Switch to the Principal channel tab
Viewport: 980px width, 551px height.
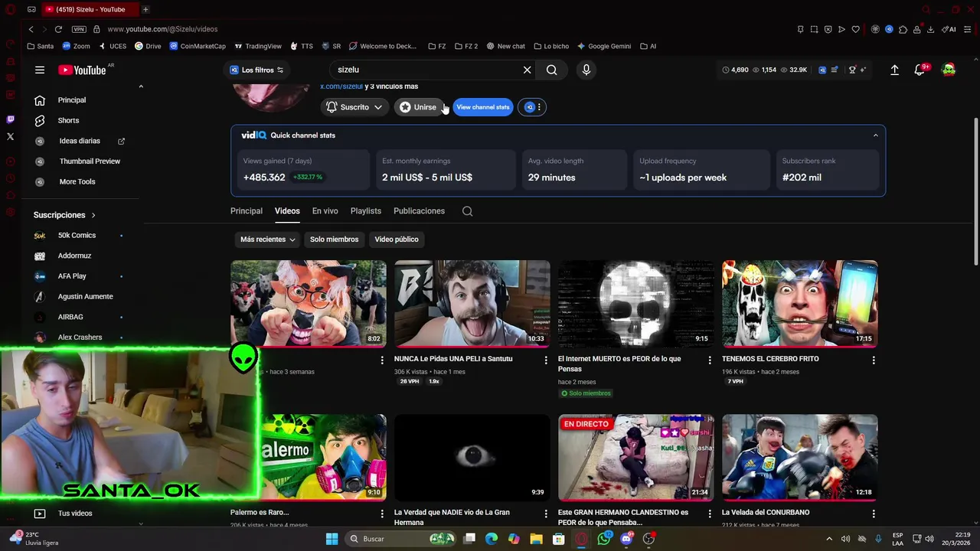click(247, 211)
